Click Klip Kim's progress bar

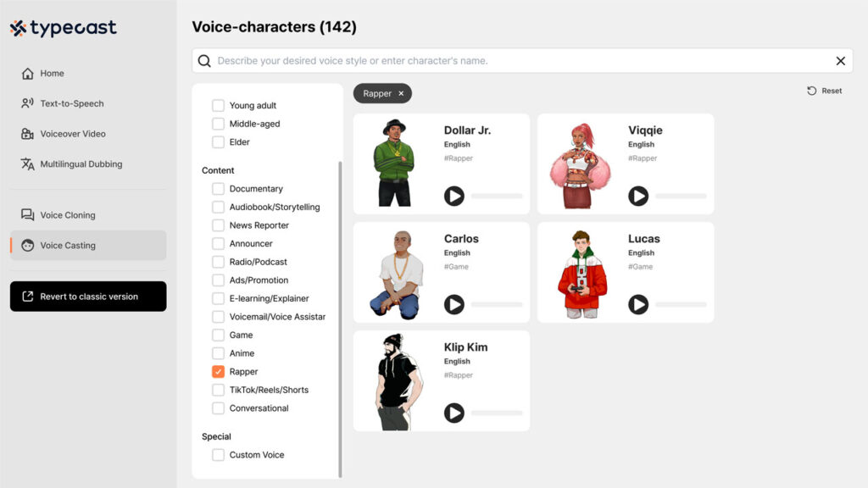pos(495,413)
